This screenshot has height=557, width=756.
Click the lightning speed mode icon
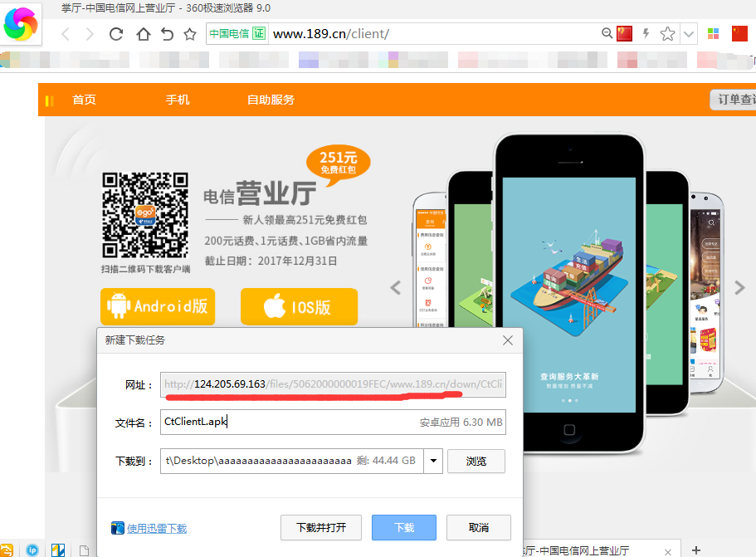[x=646, y=33]
